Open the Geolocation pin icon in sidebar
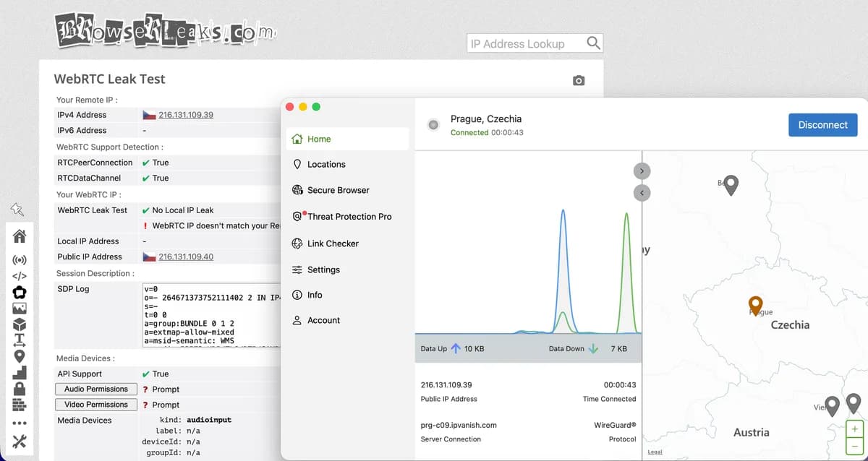The image size is (868, 461). 20,356
